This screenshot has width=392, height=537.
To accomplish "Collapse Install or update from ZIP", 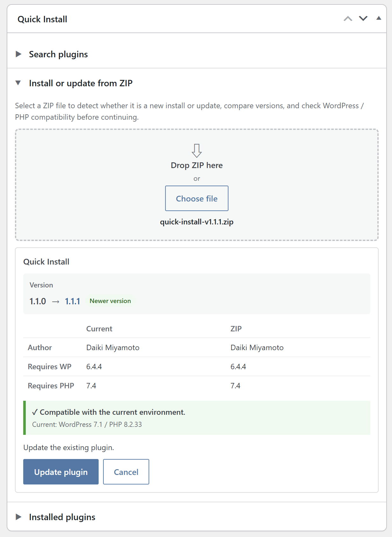I will click(x=81, y=83).
